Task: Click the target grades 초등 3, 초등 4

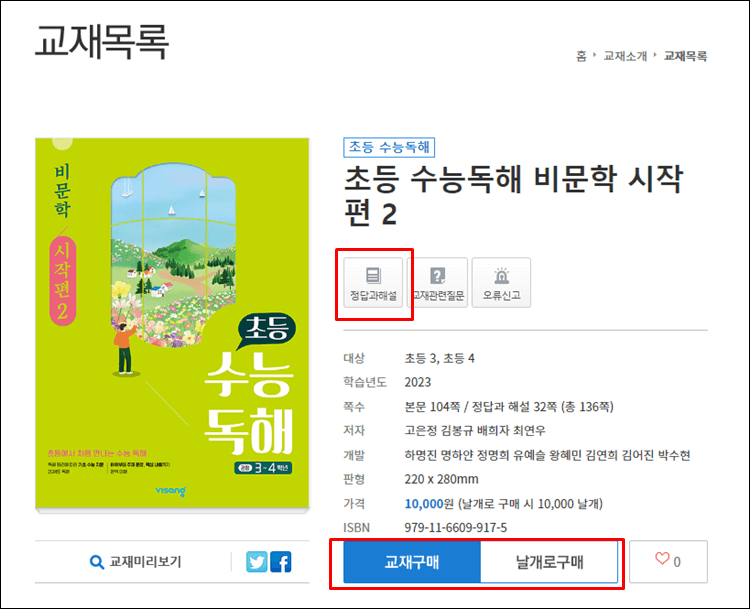Action: 440,358
